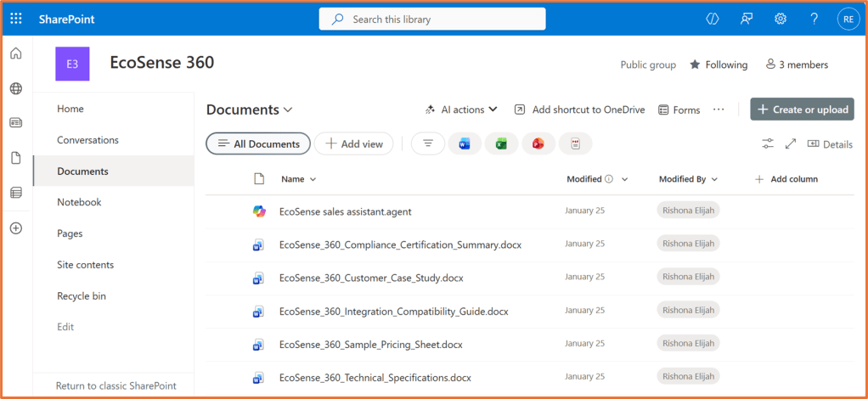The width and height of the screenshot is (868, 399).
Task: Open the more options ellipsis menu
Action: coord(719,110)
